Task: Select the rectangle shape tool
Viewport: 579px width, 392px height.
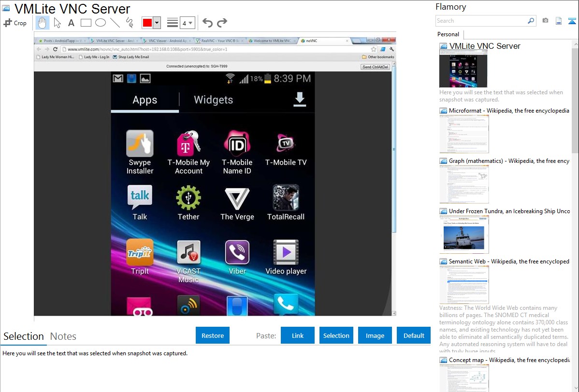Action: coord(86,23)
